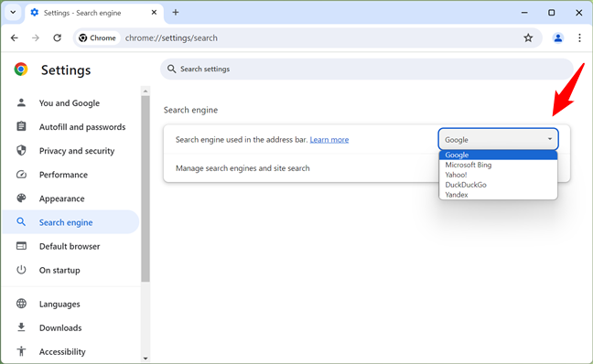Image resolution: width=593 pixels, height=364 pixels.
Task: Click the download arrow icon
Action: point(21,327)
